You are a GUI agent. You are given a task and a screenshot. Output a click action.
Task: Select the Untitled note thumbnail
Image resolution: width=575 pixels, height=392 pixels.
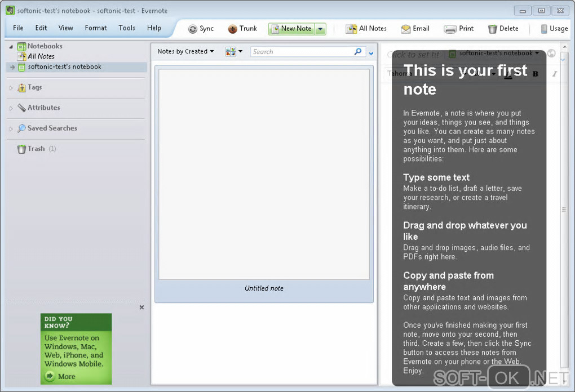(264, 175)
